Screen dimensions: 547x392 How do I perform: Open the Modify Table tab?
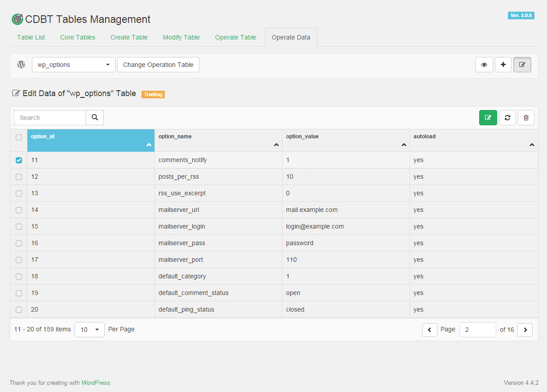(x=181, y=37)
